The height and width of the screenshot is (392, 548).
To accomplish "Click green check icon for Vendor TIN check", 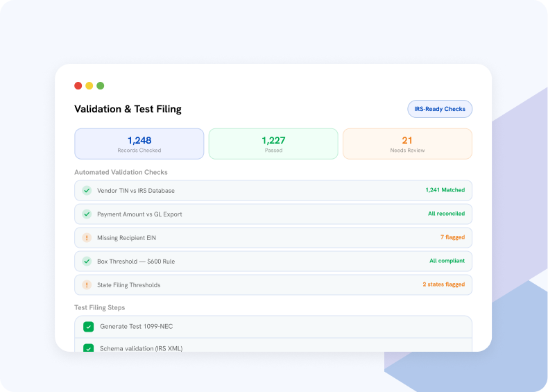I will click(x=87, y=191).
